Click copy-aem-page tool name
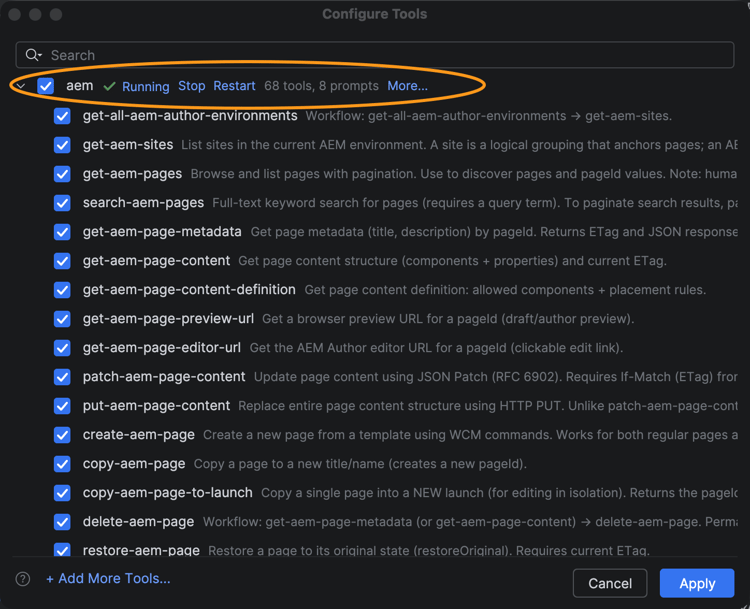Viewport: 750px width, 609px height. pos(134,464)
